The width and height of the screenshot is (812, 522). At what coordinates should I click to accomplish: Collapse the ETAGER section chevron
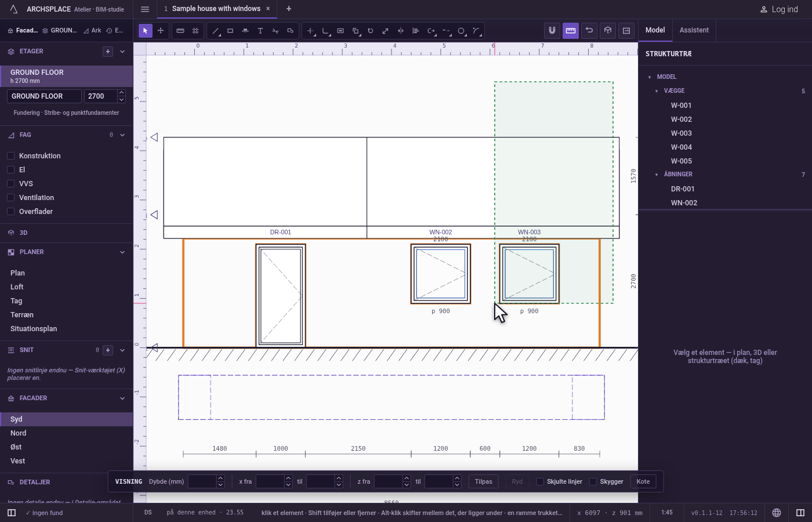[122, 52]
